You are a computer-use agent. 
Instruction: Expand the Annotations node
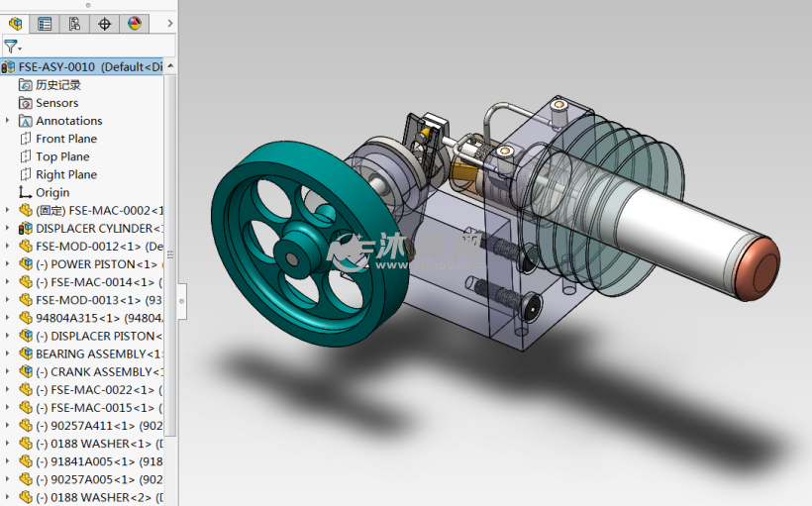[x=7, y=121]
